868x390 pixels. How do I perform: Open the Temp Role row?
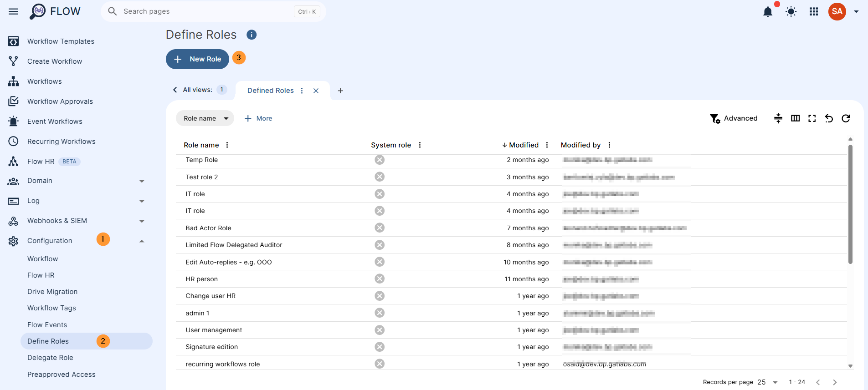511,160
